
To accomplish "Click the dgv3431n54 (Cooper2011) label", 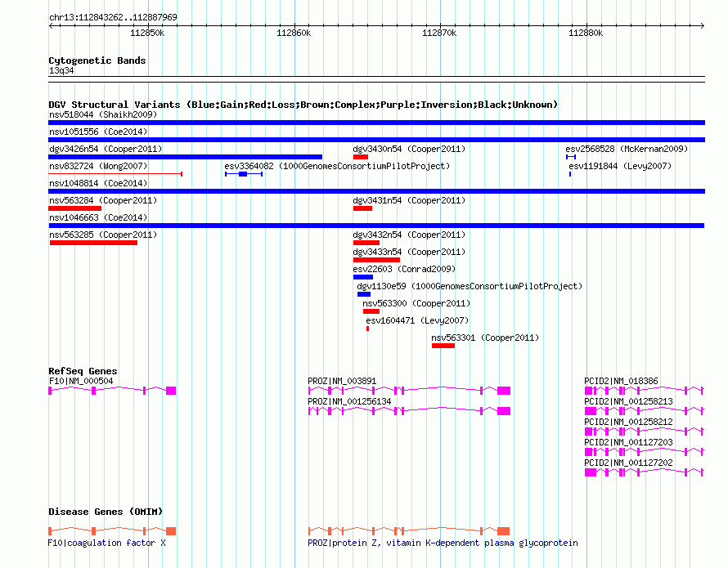I will point(409,200).
